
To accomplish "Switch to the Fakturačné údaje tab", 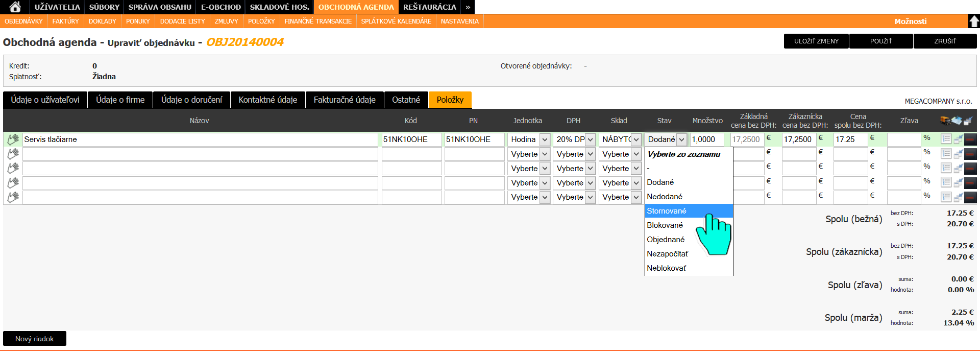I will (x=345, y=100).
